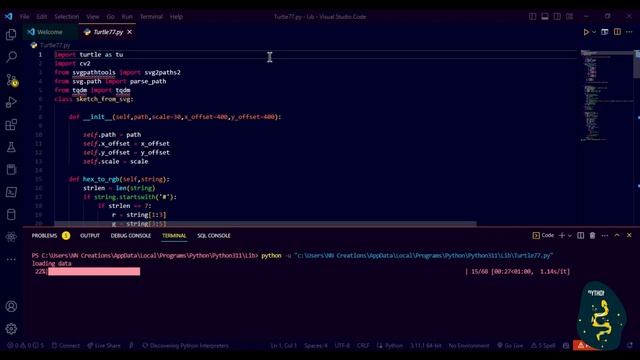This screenshot has width=640, height=360.
Task: Open the Manage gear menu
Action: point(11,329)
